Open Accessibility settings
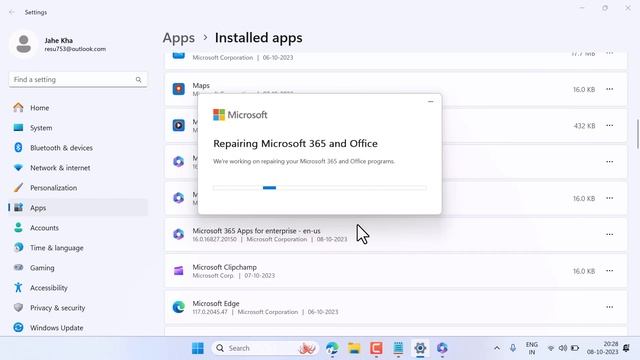Viewport: 640px width, 360px height. [78, 288]
